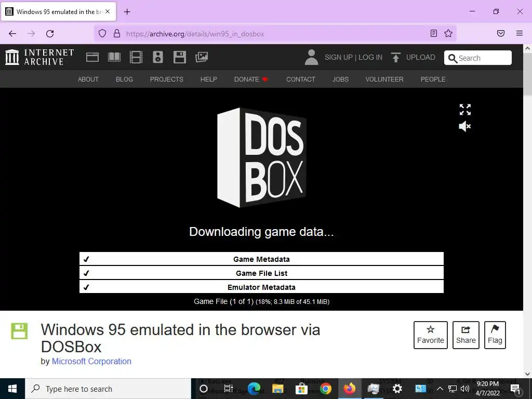Open the Firefox application menu
532x399 pixels.
pyautogui.click(x=520, y=33)
